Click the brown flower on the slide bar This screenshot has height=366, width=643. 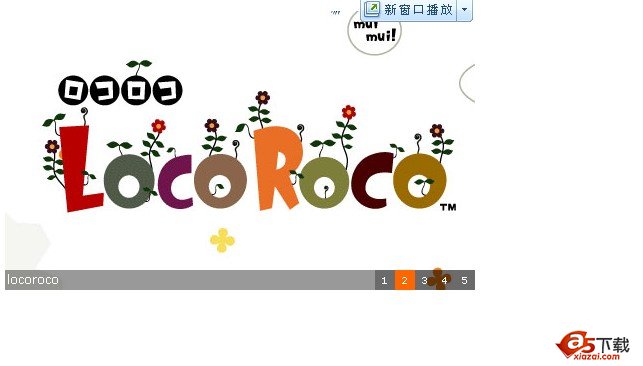(x=439, y=279)
